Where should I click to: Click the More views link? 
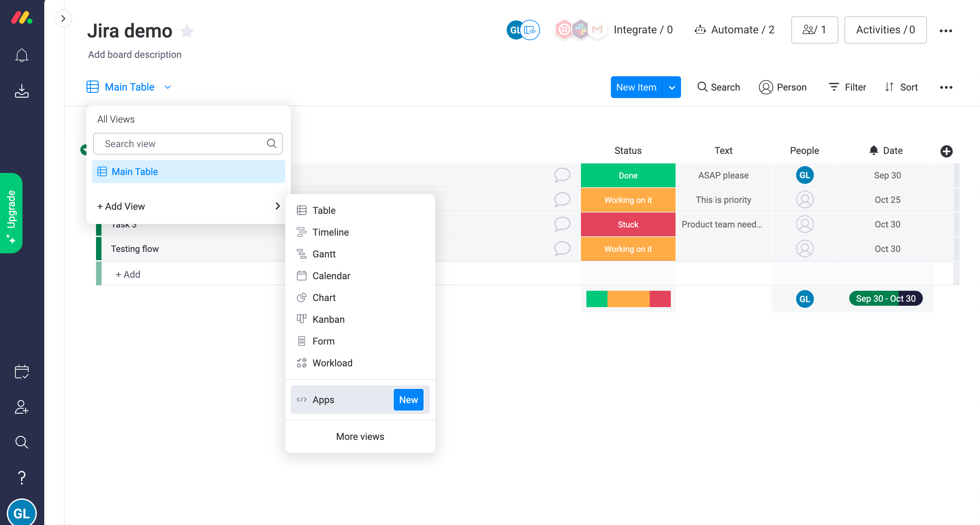click(360, 436)
